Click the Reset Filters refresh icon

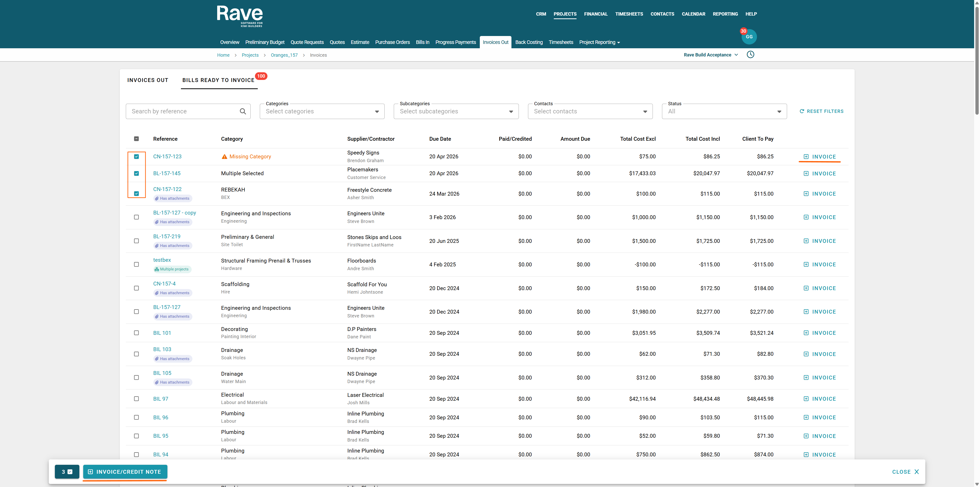click(802, 111)
